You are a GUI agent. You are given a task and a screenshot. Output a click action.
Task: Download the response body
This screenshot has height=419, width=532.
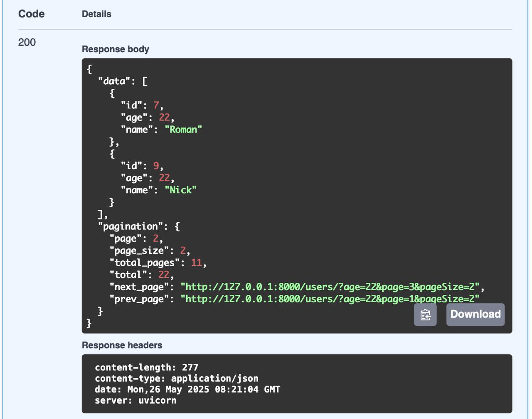point(475,314)
